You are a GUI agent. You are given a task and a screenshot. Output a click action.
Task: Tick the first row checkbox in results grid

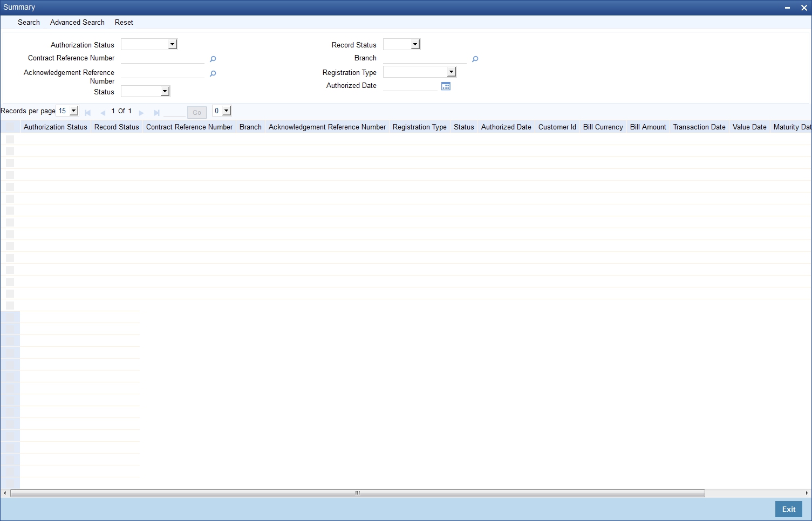click(10, 139)
